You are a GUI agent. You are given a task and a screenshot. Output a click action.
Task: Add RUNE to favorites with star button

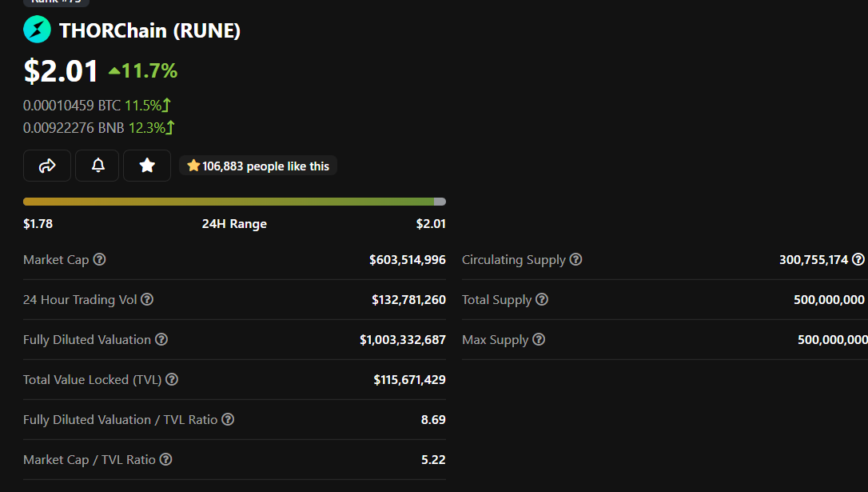147,166
